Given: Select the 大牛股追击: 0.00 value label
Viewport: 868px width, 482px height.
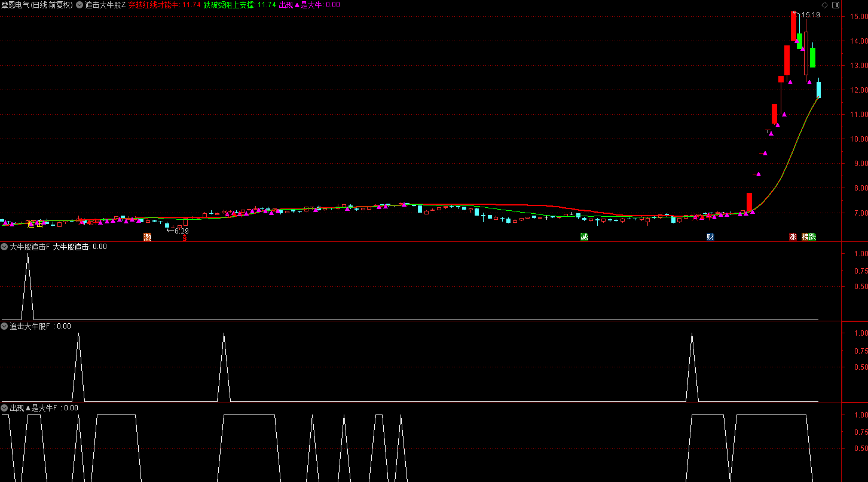Looking at the screenshot, I should point(80,247).
